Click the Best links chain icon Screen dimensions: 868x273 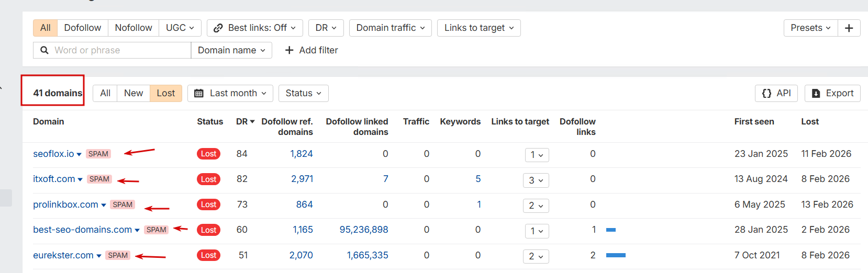coord(218,28)
